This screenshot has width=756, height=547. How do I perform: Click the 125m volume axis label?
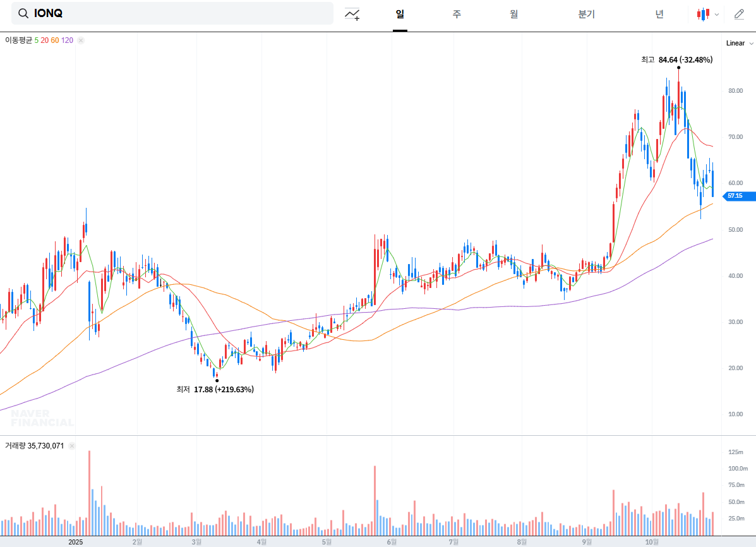tap(736, 452)
